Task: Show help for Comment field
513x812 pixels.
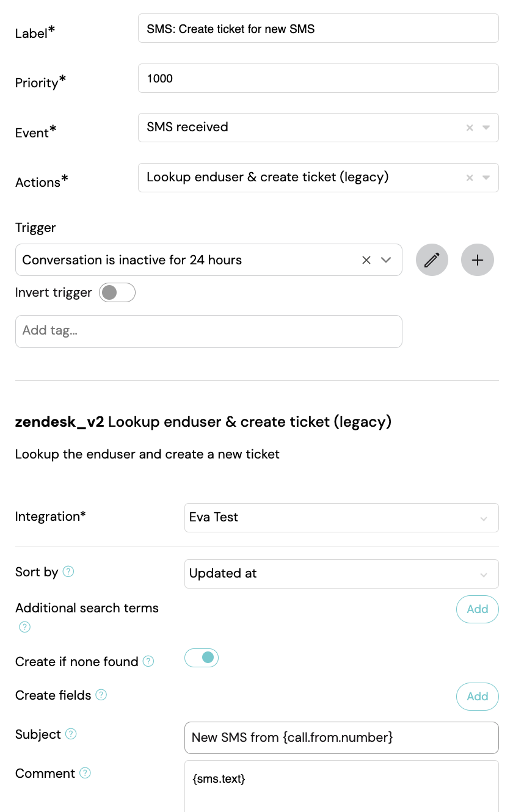Action: (x=85, y=774)
